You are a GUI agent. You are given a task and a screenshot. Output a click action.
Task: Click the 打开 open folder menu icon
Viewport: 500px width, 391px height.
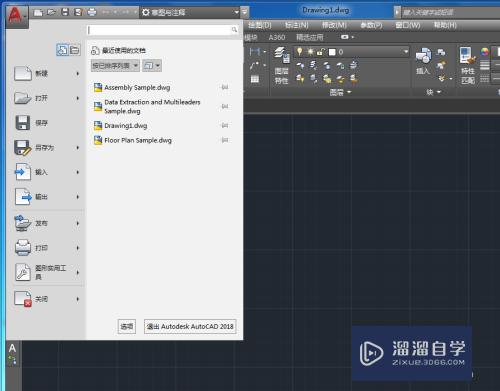(23, 98)
